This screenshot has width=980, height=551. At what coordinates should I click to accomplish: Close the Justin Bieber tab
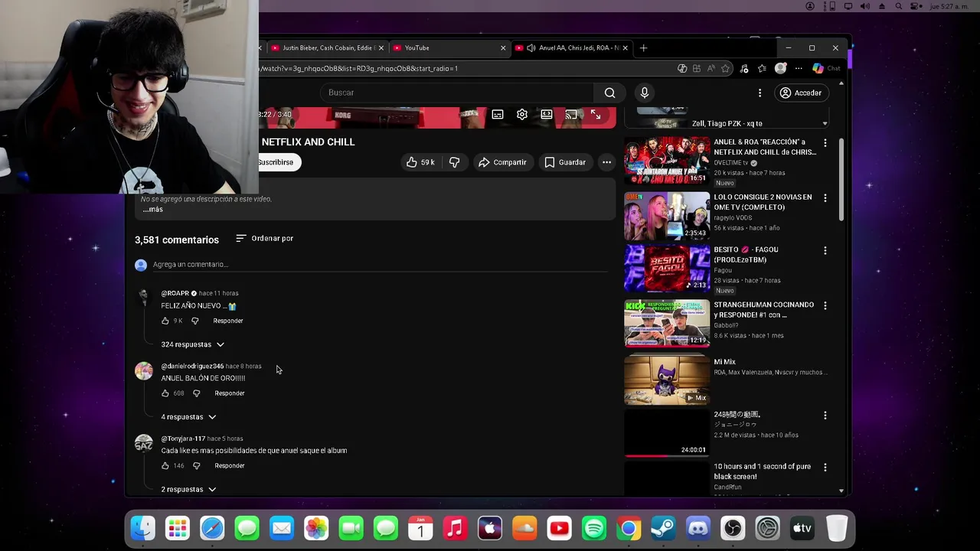pos(381,47)
